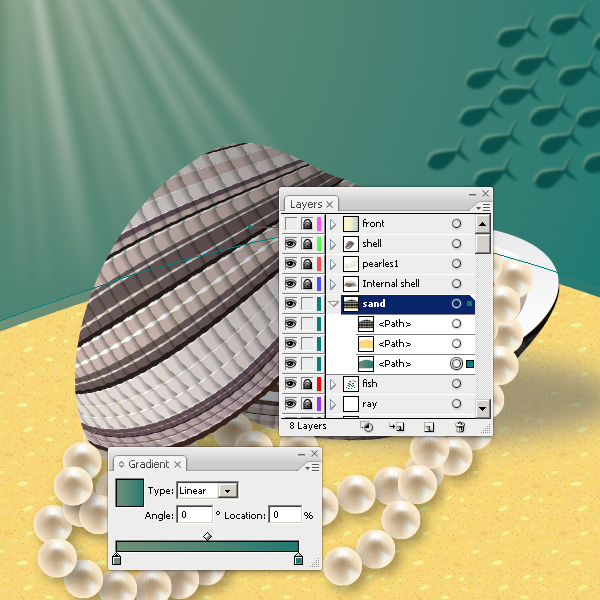Unlock the pearles1 layer lock icon
Viewport: 600px width, 600px height.
(307, 264)
